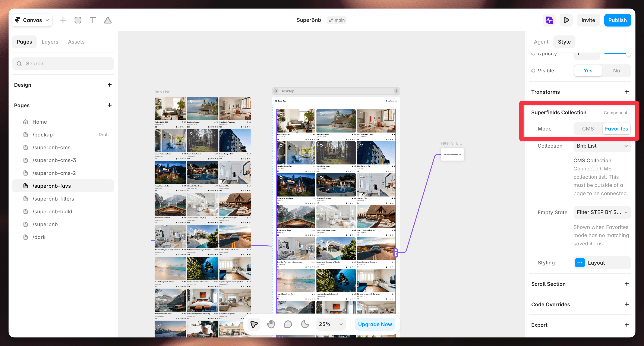Expand the Code Overrides panel
Viewport: 644px width, 346px height.
(626, 304)
